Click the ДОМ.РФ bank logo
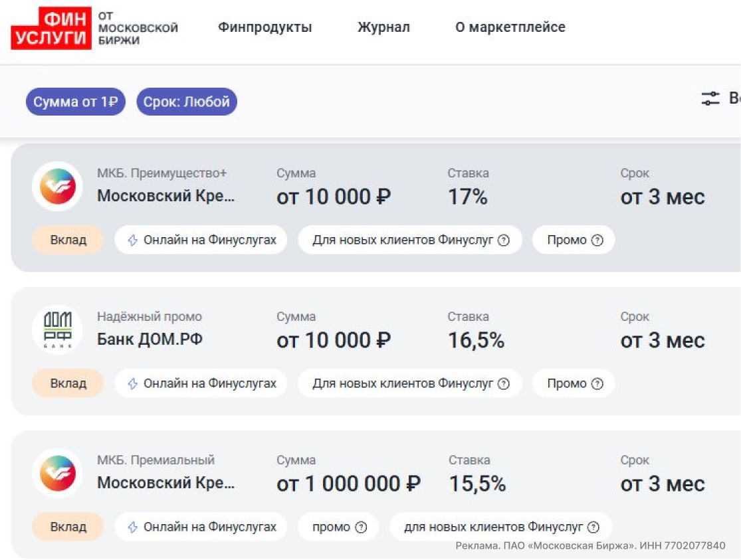 (x=58, y=329)
